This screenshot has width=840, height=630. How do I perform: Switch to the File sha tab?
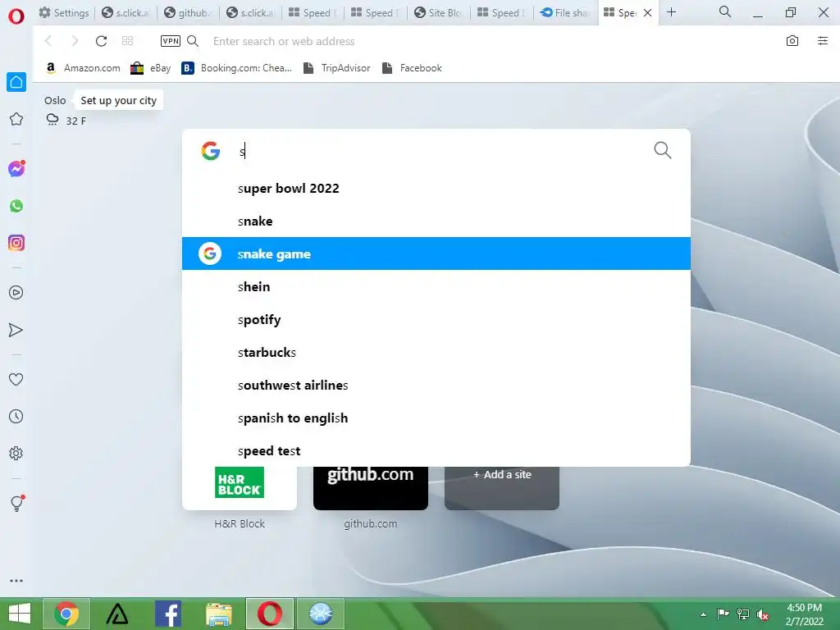point(564,12)
